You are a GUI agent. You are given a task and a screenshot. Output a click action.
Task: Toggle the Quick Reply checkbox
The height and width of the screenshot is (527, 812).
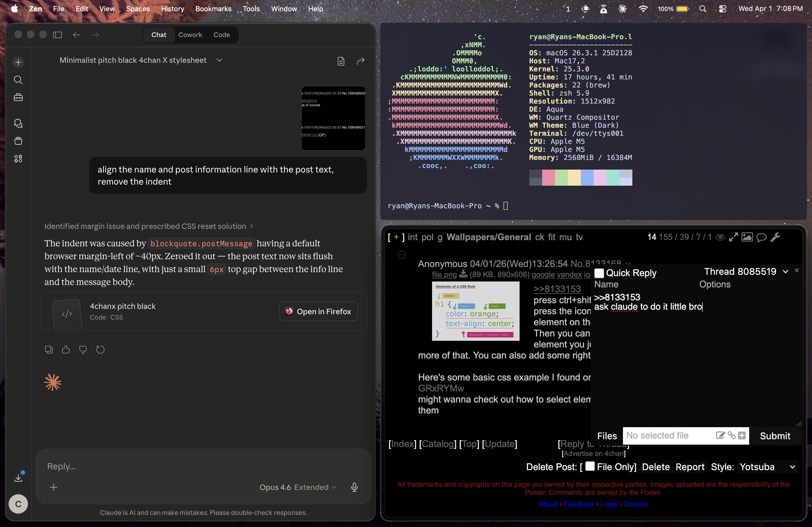[x=599, y=273]
